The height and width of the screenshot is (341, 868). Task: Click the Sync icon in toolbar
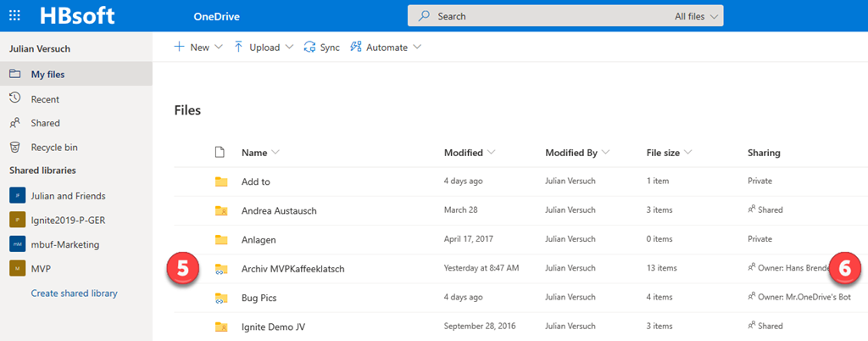(x=309, y=48)
